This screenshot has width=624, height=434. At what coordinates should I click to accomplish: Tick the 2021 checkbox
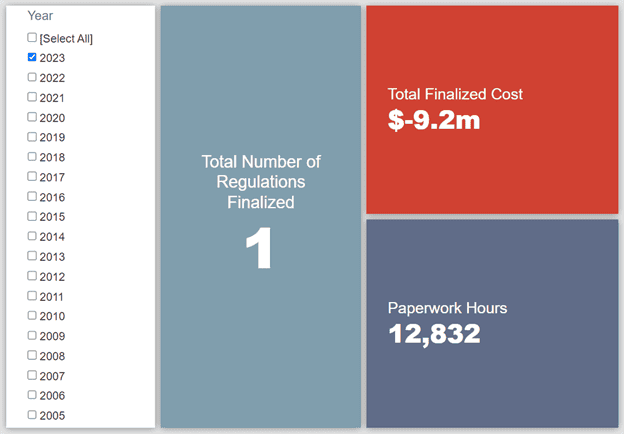pyautogui.click(x=32, y=97)
